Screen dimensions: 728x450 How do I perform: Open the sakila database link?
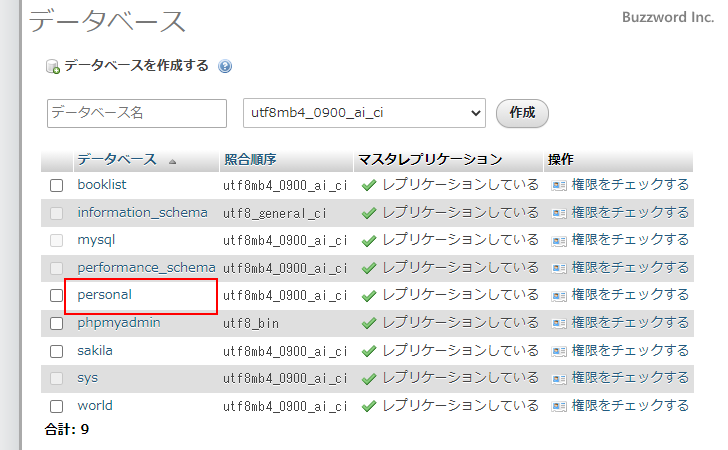pyautogui.click(x=95, y=351)
